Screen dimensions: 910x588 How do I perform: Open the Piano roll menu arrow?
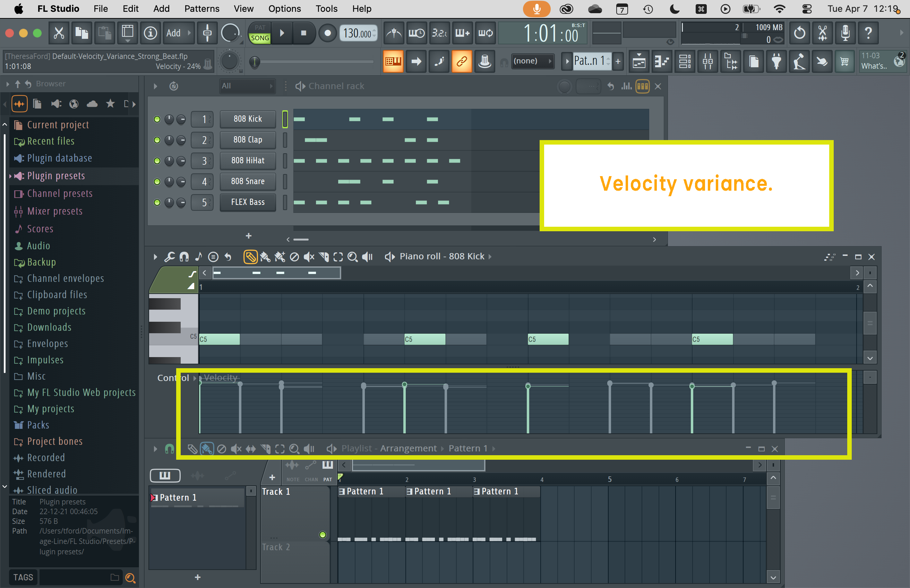click(155, 257)
